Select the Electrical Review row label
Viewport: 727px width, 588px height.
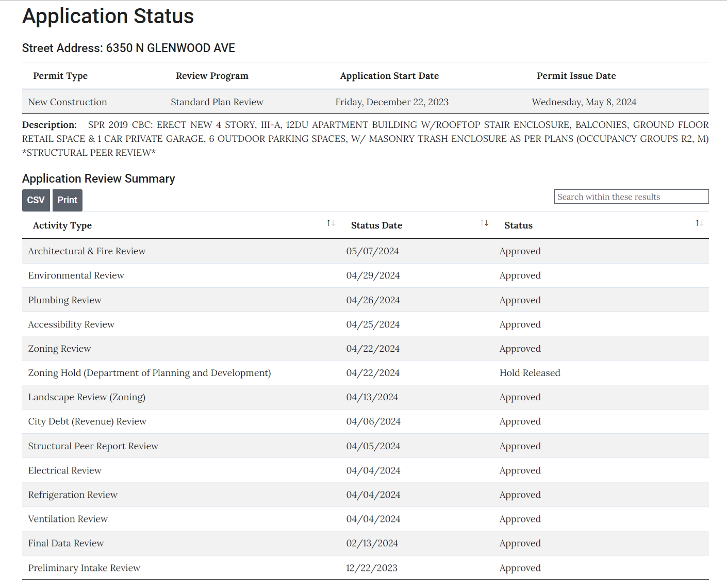[x=65, y=470]
